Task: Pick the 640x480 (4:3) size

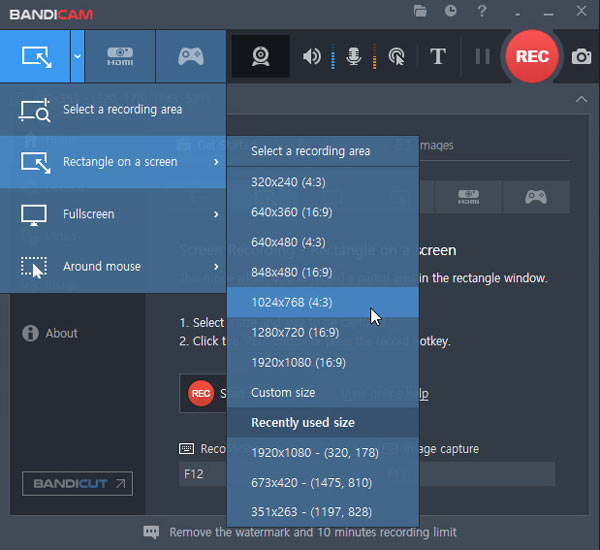Action: pyautogui.click(x=323, y=242)
